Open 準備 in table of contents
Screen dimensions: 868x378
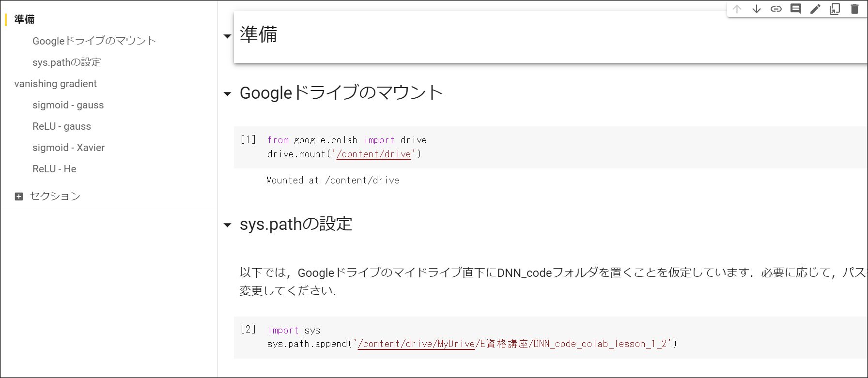pyautogui.click(x=24, y=19)
